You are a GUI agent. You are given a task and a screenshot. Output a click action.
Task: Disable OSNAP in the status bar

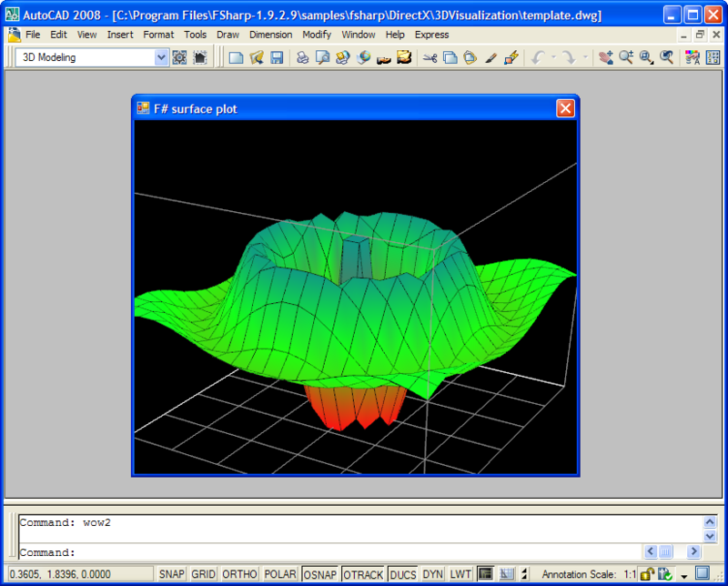pos(320,574)
